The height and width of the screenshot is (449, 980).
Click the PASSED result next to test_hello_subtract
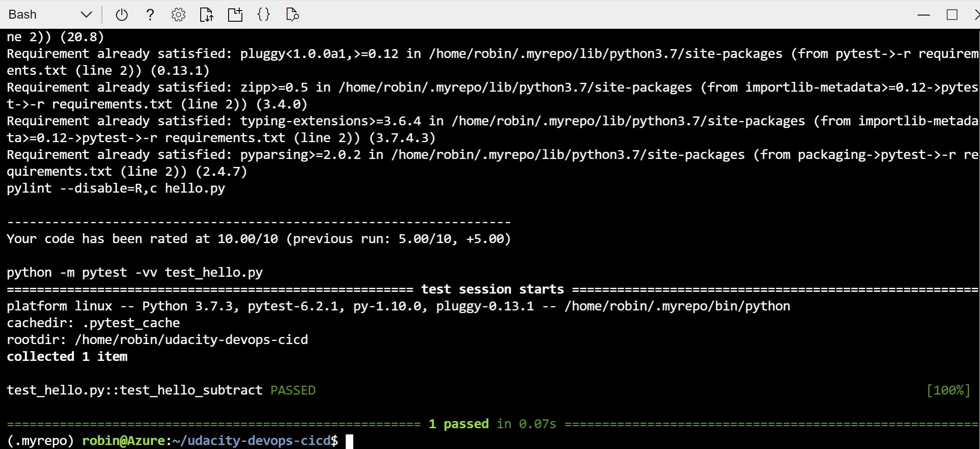coord(293,390)
